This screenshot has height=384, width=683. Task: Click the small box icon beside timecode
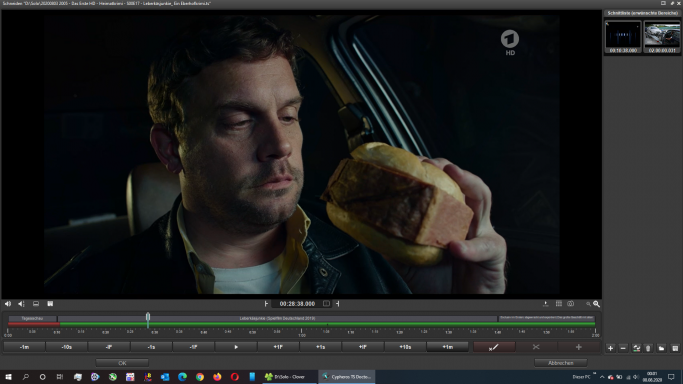(327, 304)
